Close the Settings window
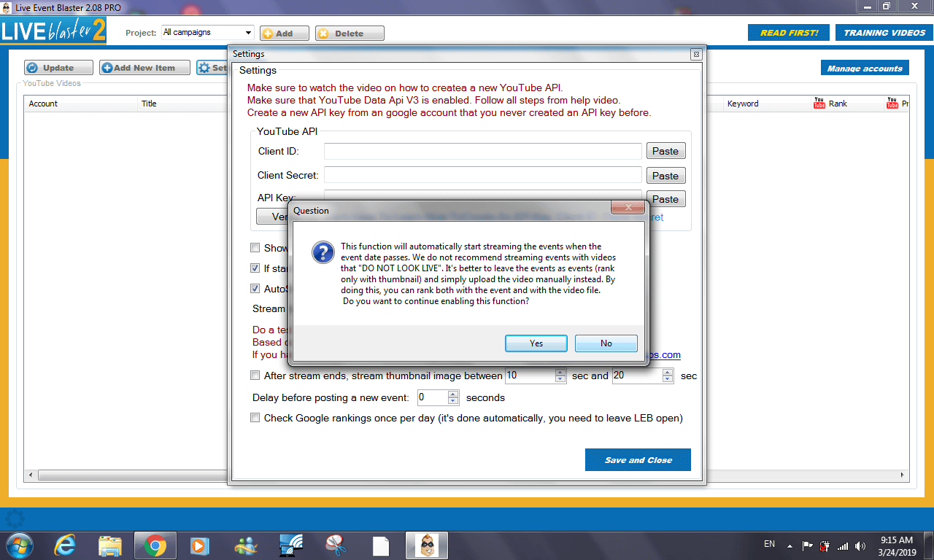 pos(696,54)
